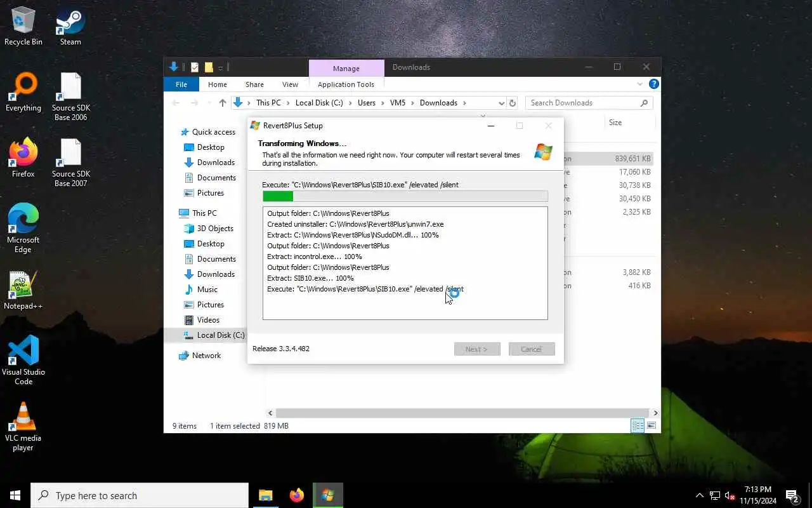The width and height of the screenshot is (812, 508).
Task: Expand the chevron after Users in address bar
Action: point(383,103)
